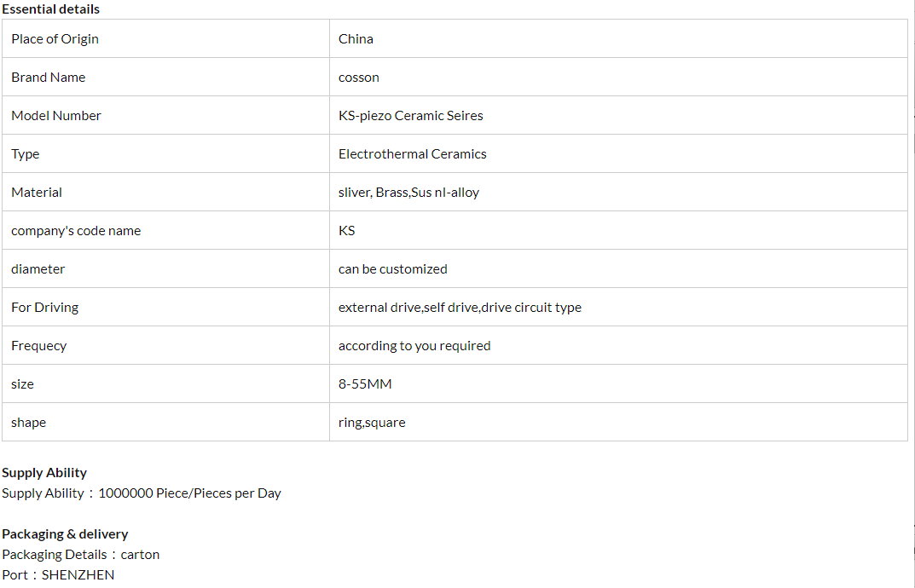The height and width of the screenshot is (588, 915).
Task: Click the Port SHENZHEN text
Action: (58, 575)
